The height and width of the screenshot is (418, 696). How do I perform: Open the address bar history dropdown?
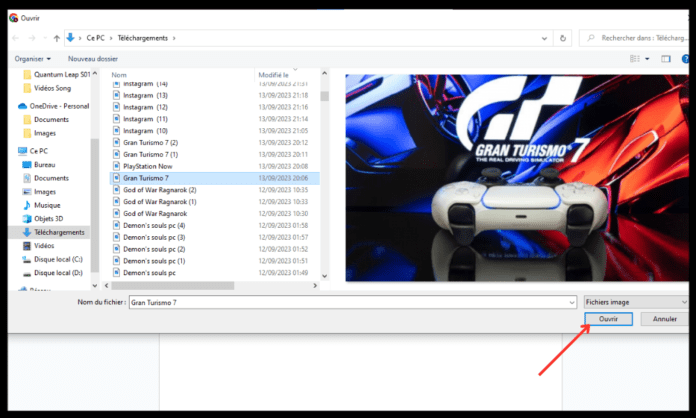(544, 38)
